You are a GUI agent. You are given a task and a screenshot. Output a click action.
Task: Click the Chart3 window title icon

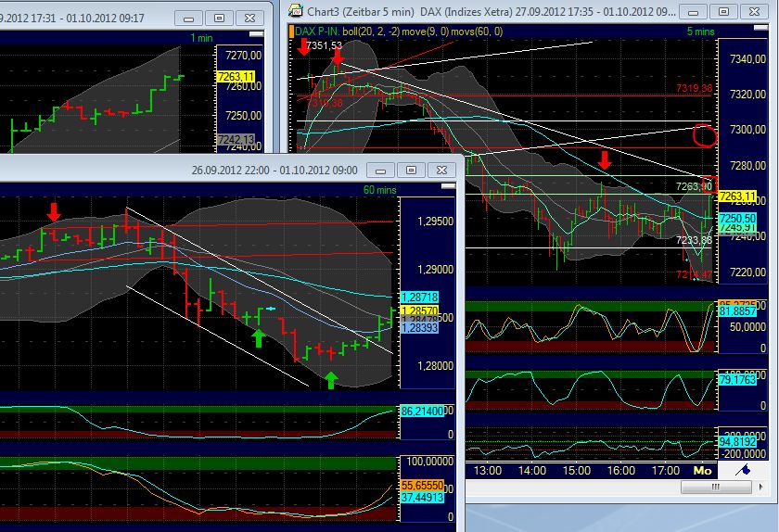[x=296, y=10]
